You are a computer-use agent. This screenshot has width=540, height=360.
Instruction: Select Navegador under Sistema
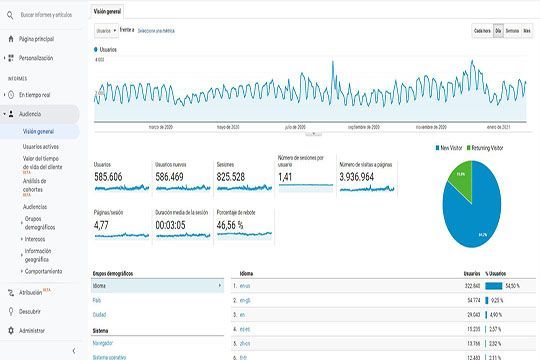point(103,343)
